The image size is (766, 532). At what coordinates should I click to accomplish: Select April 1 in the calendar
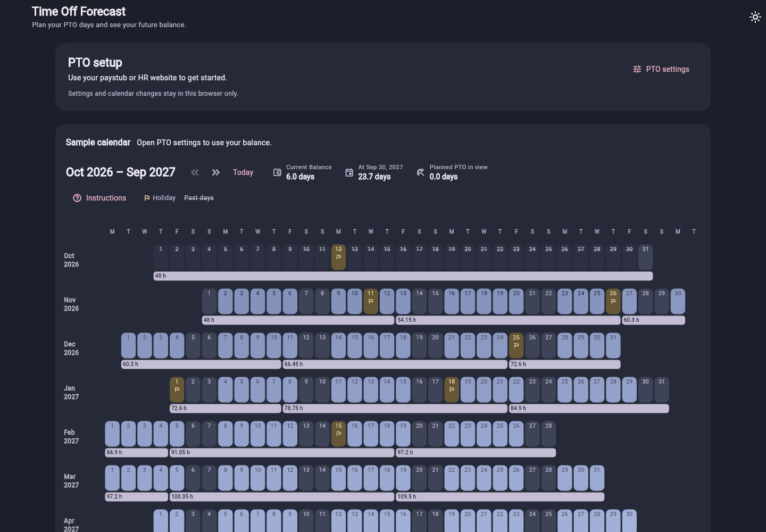(161, 521)
